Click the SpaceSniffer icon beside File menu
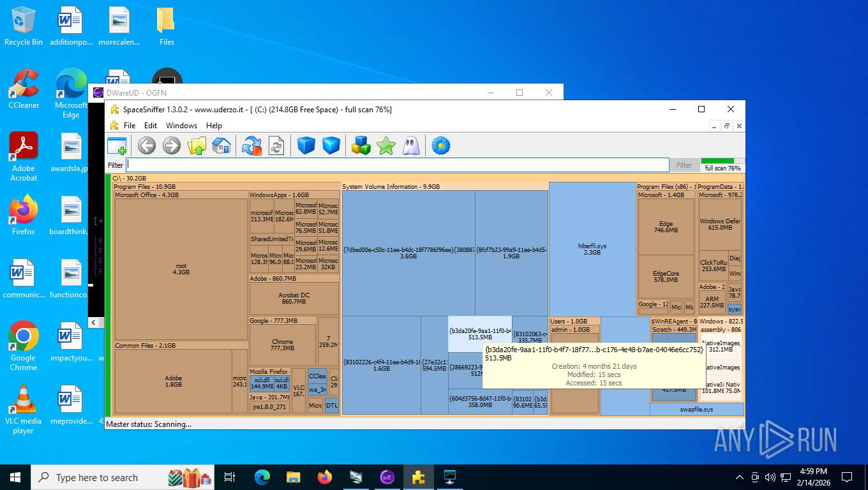Viewport: 868px width, 490px height. coord(114,126)
